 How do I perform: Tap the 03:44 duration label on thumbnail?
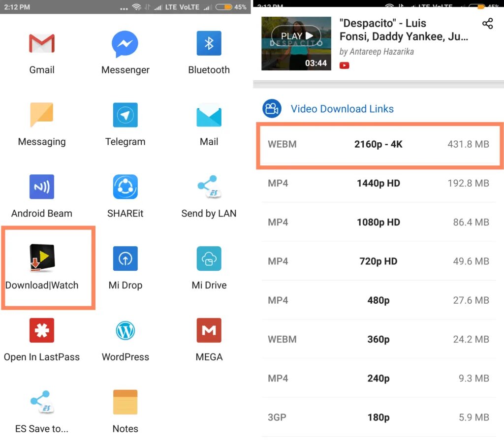point(315,63)
